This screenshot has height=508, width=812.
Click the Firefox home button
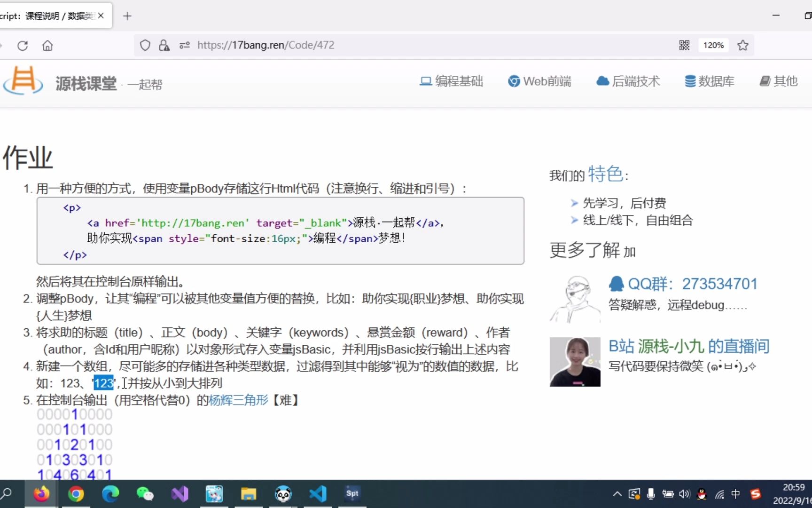click(x=47, y=45)
